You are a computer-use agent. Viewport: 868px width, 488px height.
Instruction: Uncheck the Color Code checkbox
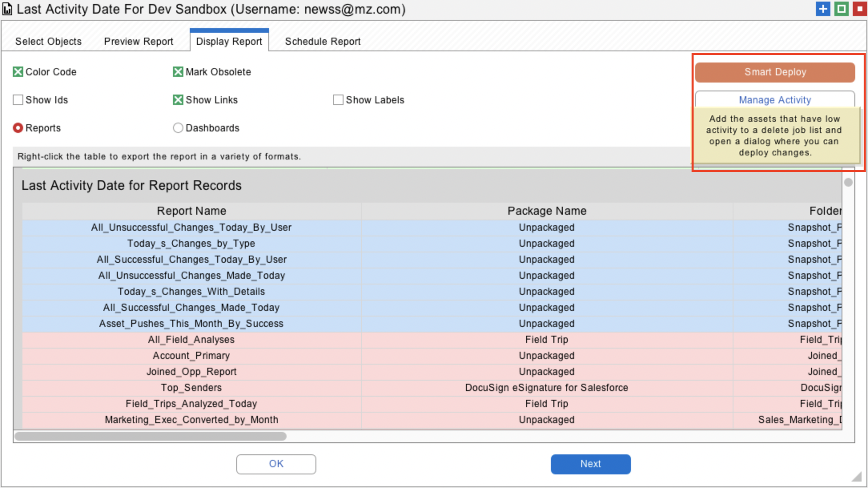tap(18, 72)
